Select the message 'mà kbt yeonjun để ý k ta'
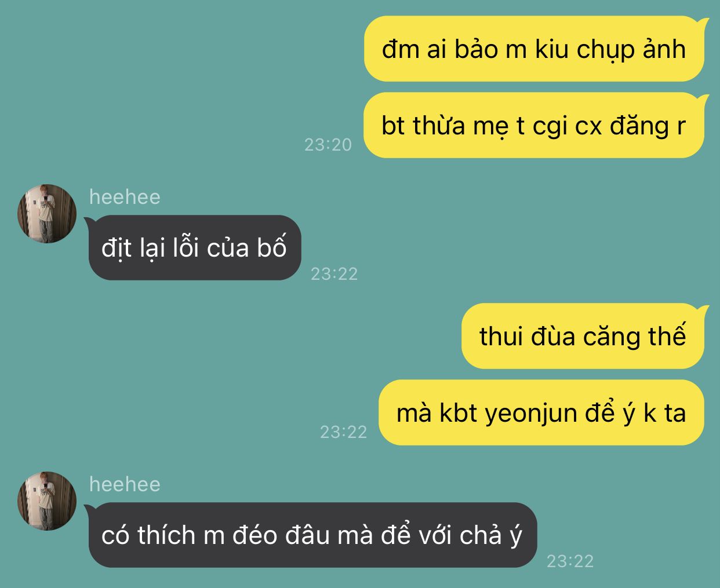This screenshot has width=720, height=588. tap(541, 413)
